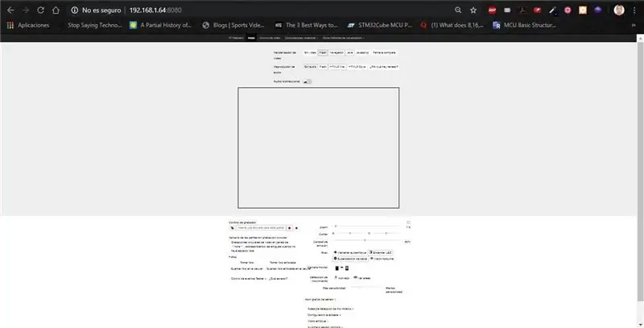Select the Flash video renderer
The height and width of the screenshot is (328, 644).
[323, 52]
